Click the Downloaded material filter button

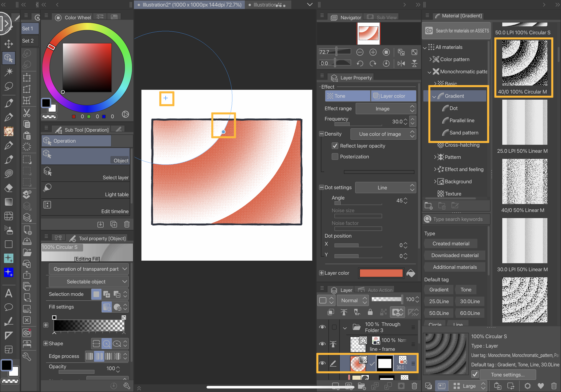[x=455, y=255]
